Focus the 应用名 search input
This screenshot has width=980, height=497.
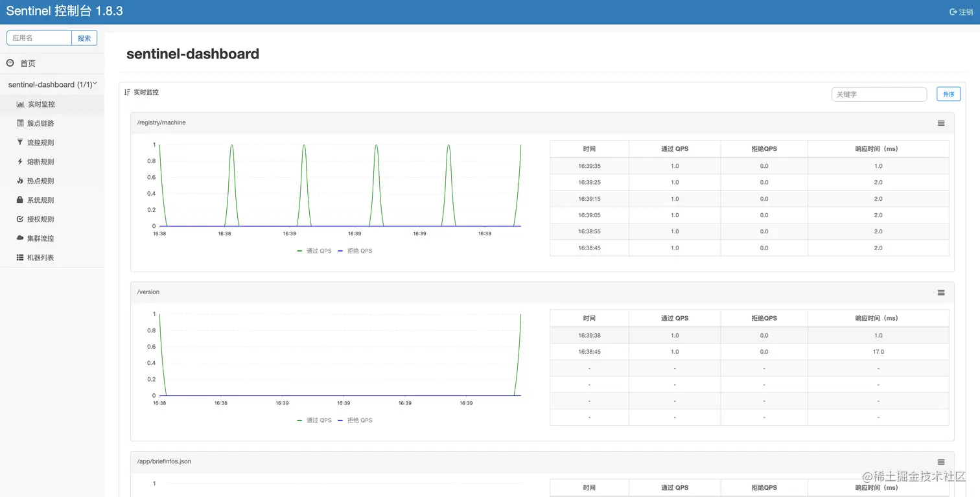click(x=39, y=38)
